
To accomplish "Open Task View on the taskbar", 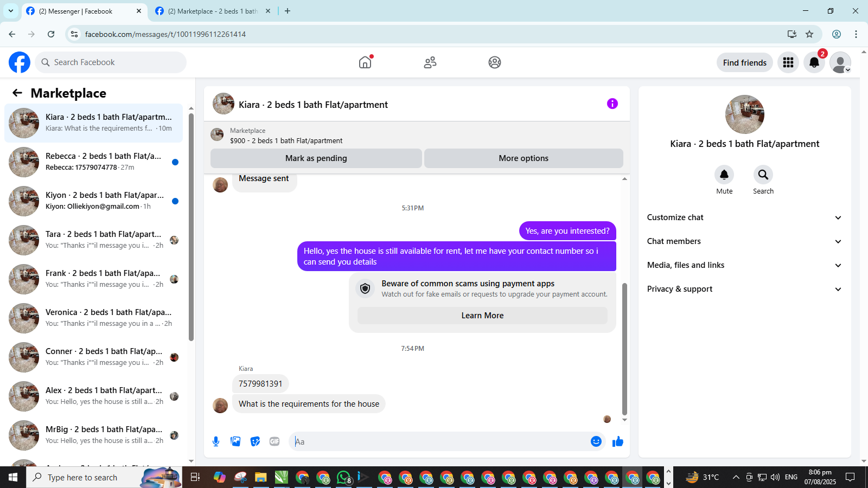I will click(195, 477).
